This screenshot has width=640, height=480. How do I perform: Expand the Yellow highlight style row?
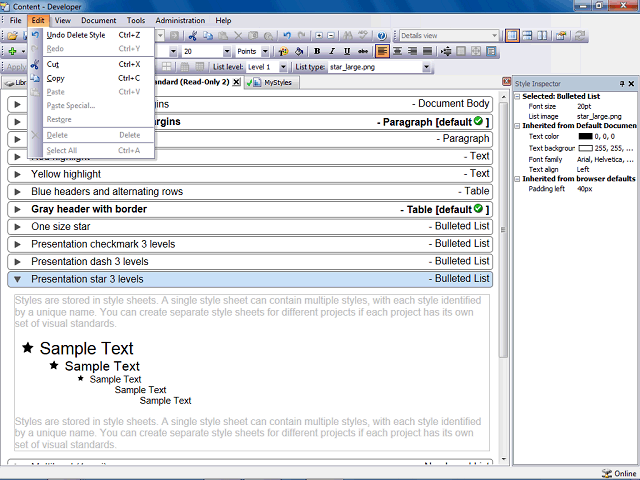[17, 174]
